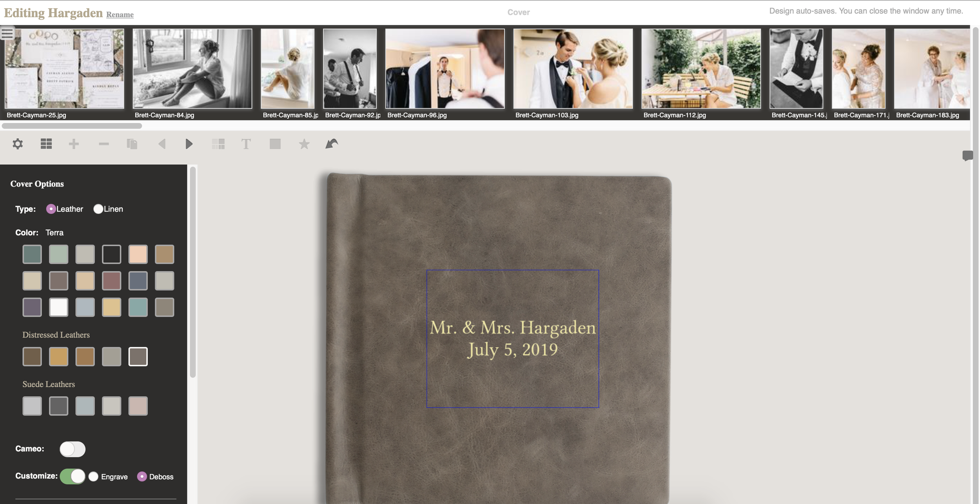
Task: Click the plus add spread icon
Action: click(74, 144)
